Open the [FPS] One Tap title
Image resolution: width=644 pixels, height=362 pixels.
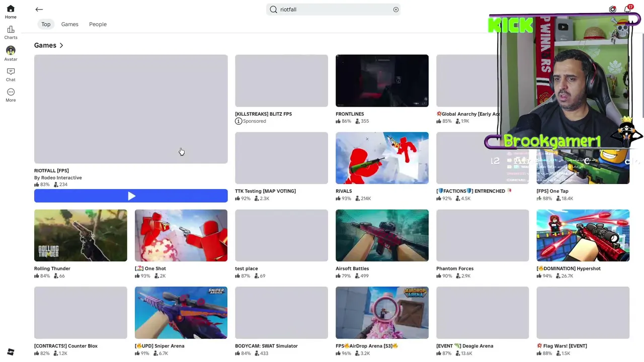[x=552, y=191]
